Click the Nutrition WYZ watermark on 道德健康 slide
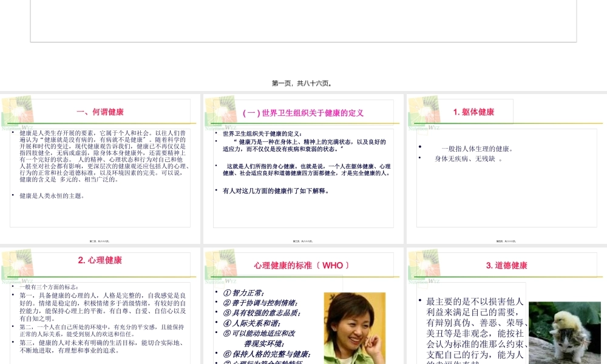 pos(426,281)
